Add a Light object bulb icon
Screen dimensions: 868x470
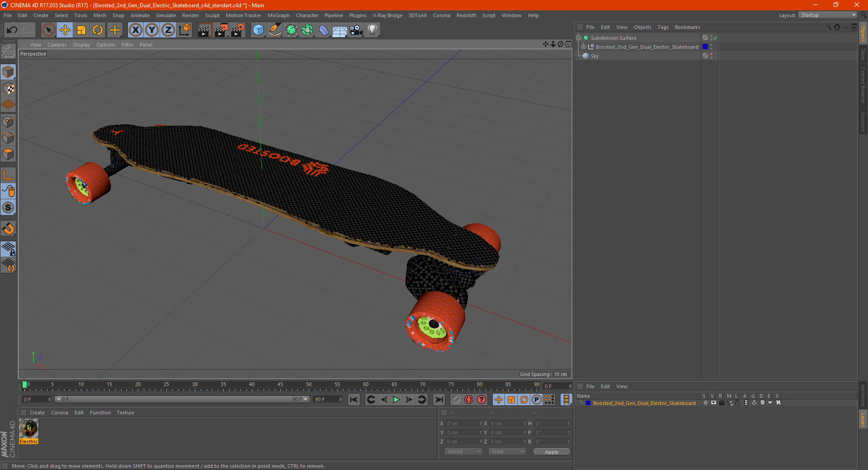[x=373, y=30]
